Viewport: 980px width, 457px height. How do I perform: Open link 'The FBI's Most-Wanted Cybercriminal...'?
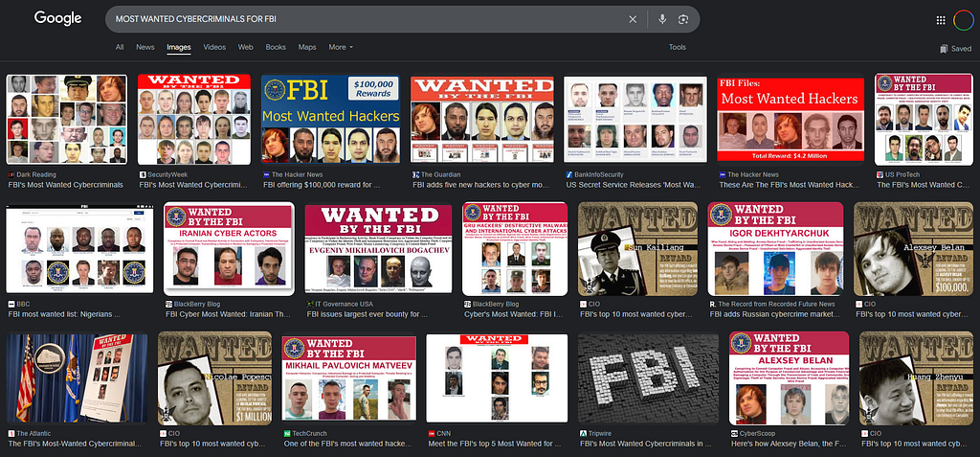pyautogui.click(x=75, y=444)
